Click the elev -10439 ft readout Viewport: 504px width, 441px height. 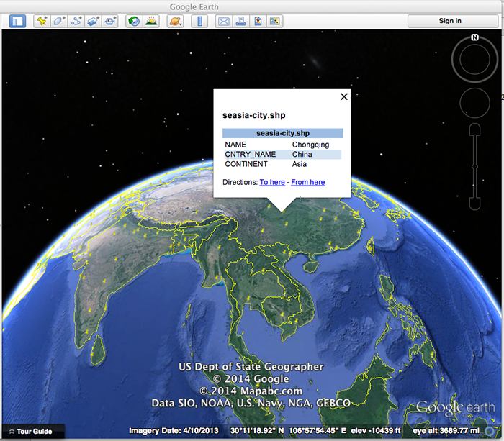point(376,430)
